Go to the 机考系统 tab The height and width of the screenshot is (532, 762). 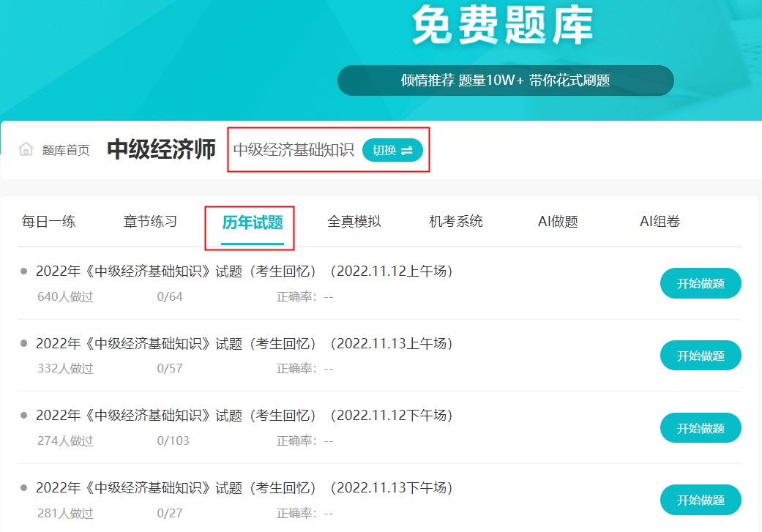(456, 221)
